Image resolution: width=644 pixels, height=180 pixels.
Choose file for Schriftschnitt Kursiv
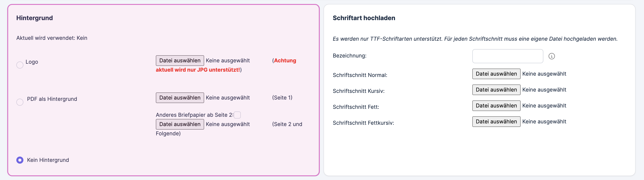click(x=496, y=90)
